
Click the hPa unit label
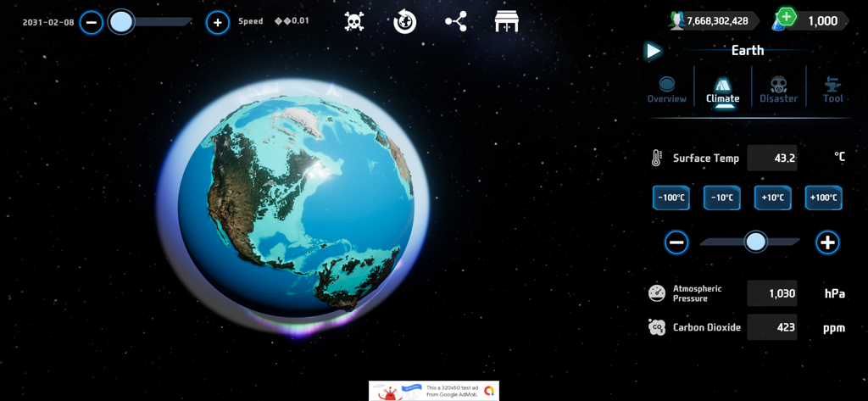tap(835, 293)
